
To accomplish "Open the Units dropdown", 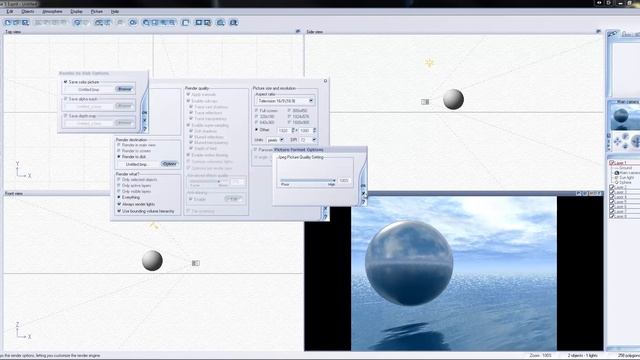I will point(282,140).
